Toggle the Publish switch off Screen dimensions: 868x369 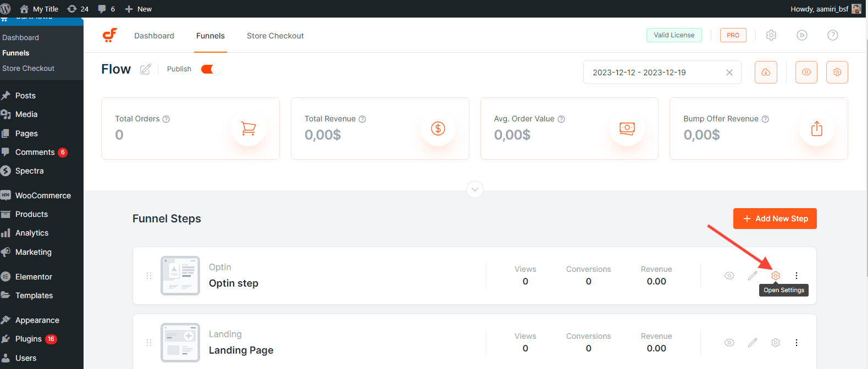pyautogui.click(x=211, y=69)
